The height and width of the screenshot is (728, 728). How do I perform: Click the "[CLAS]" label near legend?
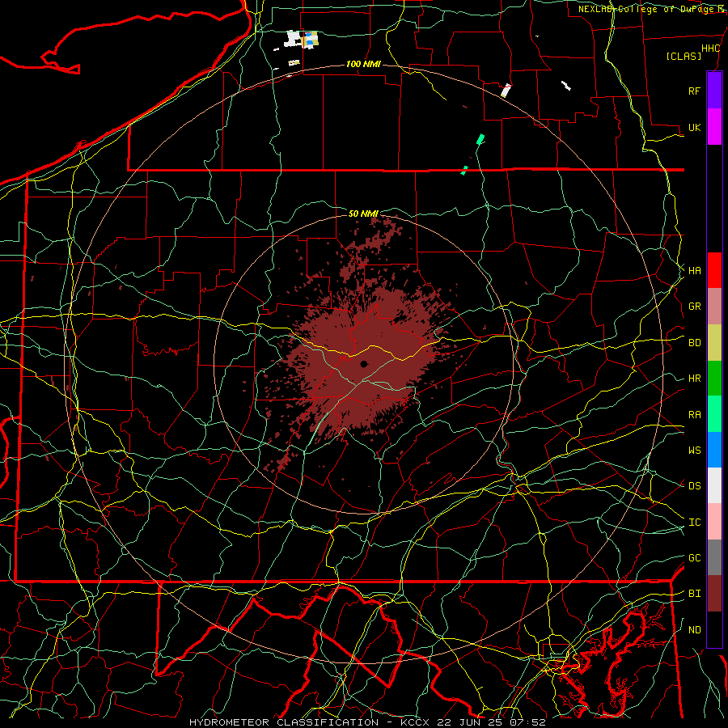pyautogui.click(x=684, y=57)
